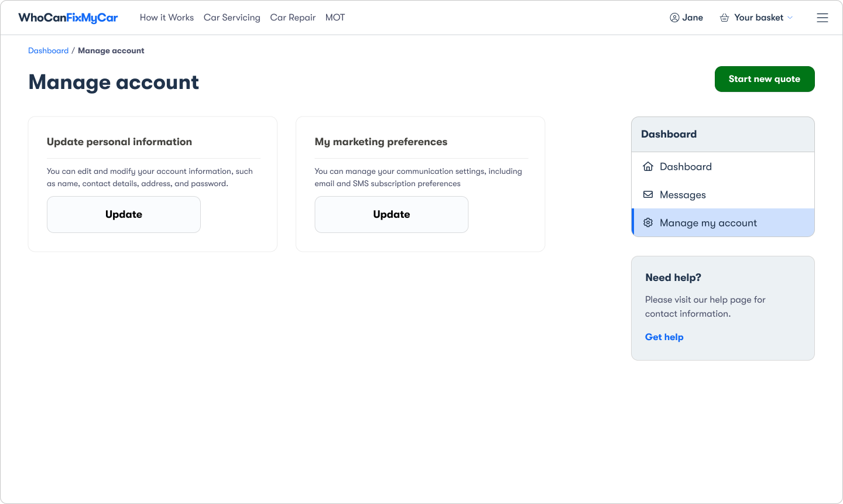843x504 pixels.
Task: Click the gear icon beside Manage my account
Action: click(x=648, y=222)
